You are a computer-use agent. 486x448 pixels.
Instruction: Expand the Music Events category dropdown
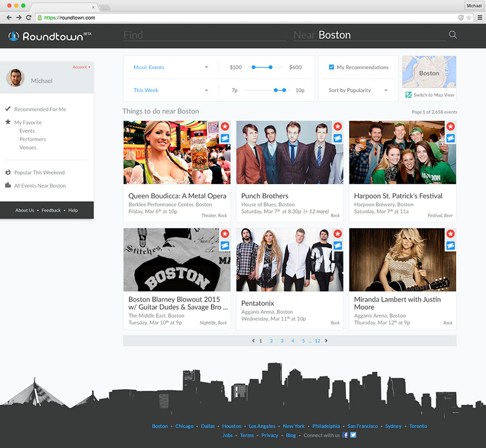(171, 68)
